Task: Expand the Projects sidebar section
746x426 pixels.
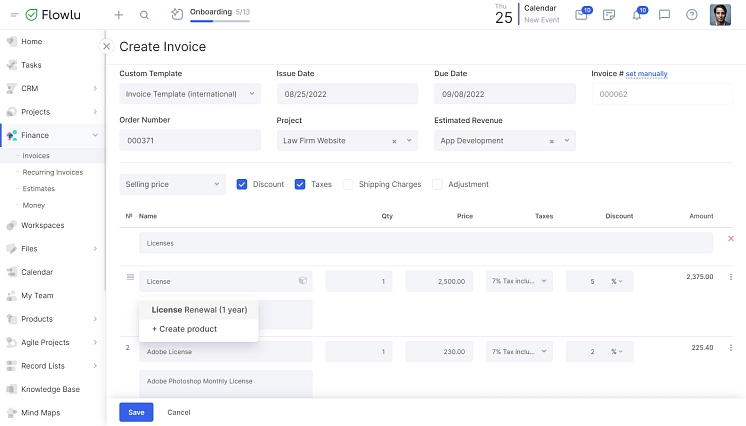Action: pyautogui.click(x=95, y=112)
